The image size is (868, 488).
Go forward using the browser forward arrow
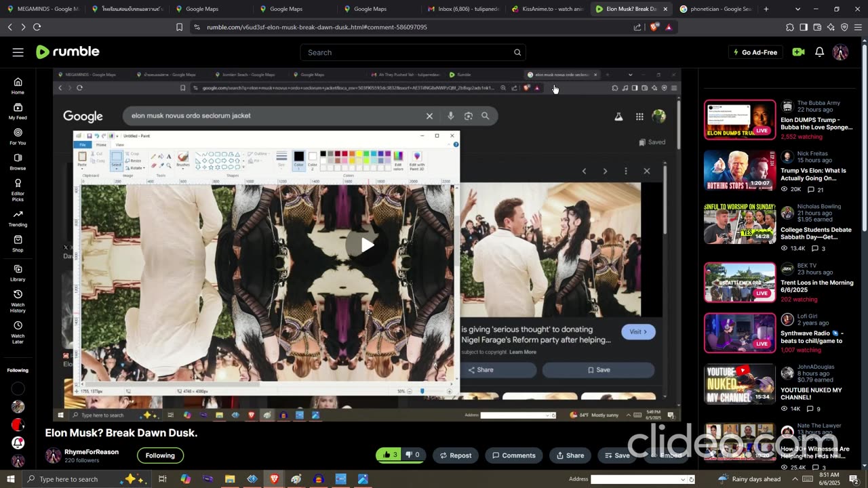[x=23, y=27]
